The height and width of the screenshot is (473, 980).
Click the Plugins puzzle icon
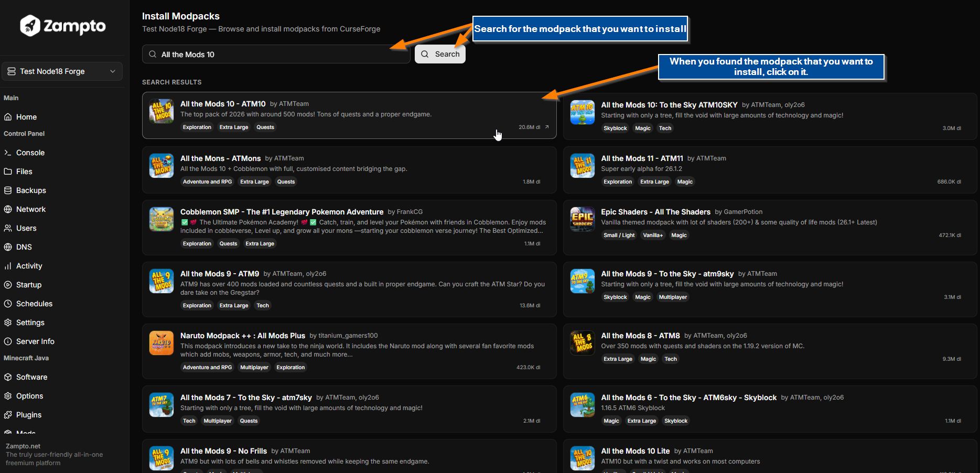(x=8, y=415)
